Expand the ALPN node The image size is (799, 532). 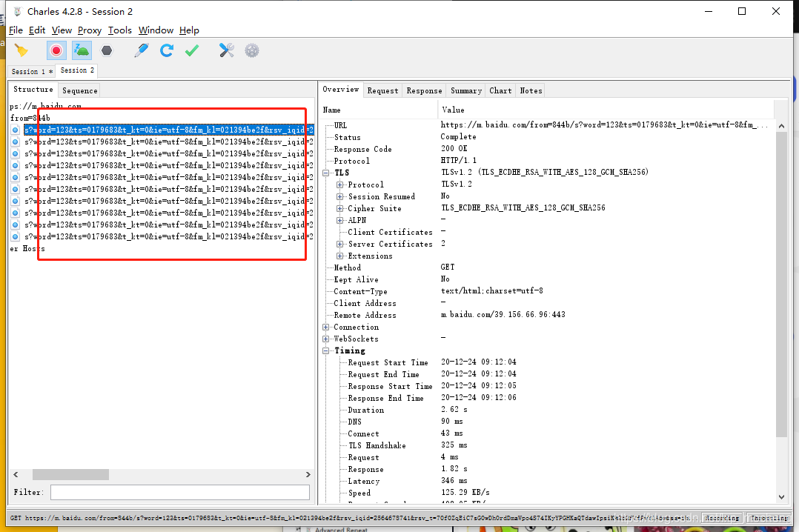(340, 220)
